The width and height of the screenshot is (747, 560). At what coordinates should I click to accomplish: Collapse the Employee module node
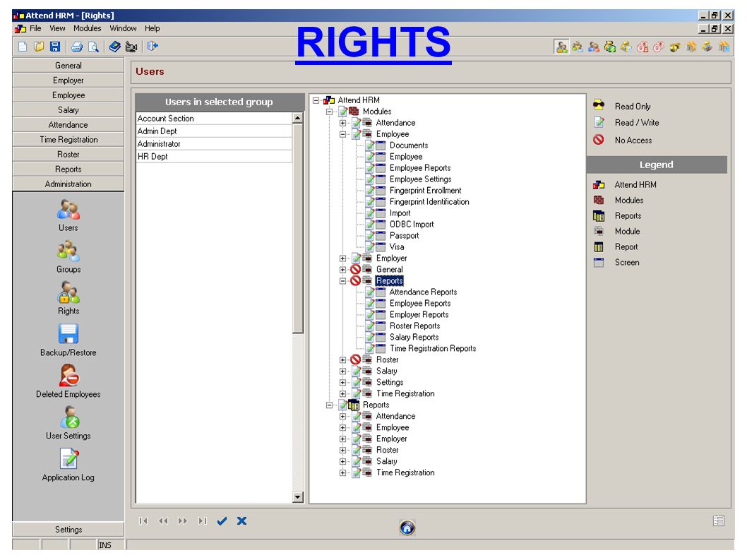(342, 134)
